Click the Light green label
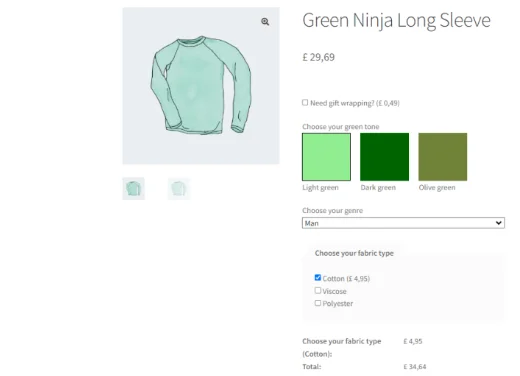520x376 pixels. click(x=320, y=188)
